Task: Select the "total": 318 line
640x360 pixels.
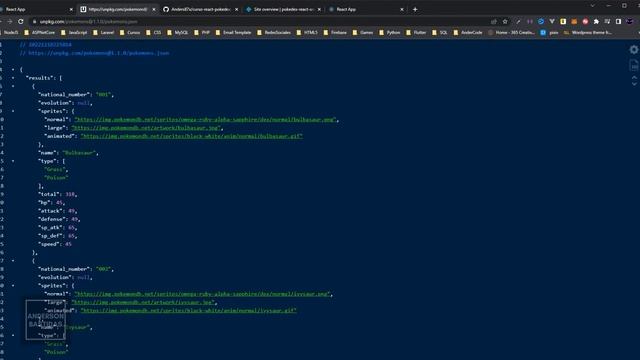Action: coord(58,194)
